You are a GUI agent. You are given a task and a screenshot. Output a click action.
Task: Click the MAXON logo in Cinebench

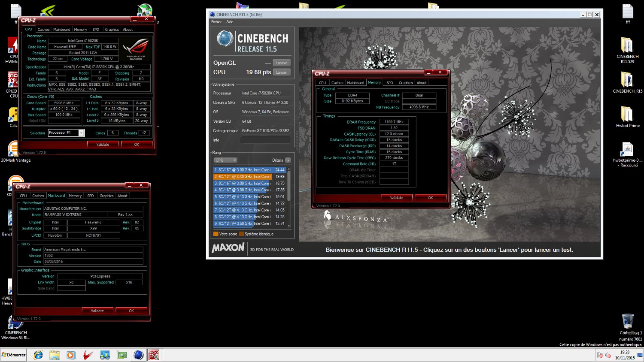click(x=228, y=248)
